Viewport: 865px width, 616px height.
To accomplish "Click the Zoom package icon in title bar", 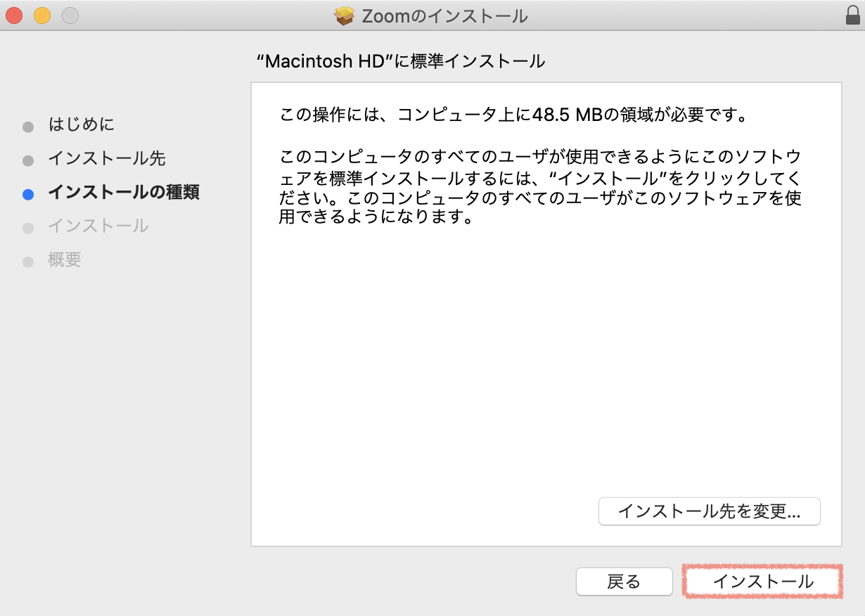I will 345,15.
